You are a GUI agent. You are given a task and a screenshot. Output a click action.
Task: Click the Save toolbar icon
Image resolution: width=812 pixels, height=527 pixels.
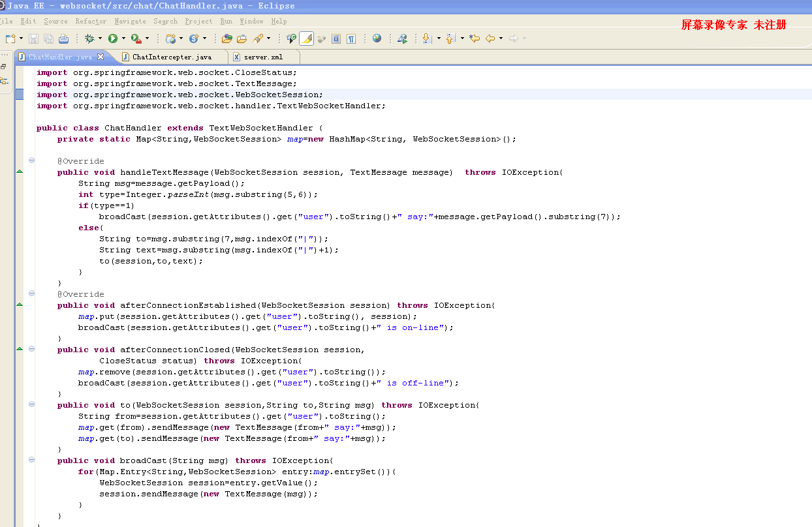click(33, 38)
